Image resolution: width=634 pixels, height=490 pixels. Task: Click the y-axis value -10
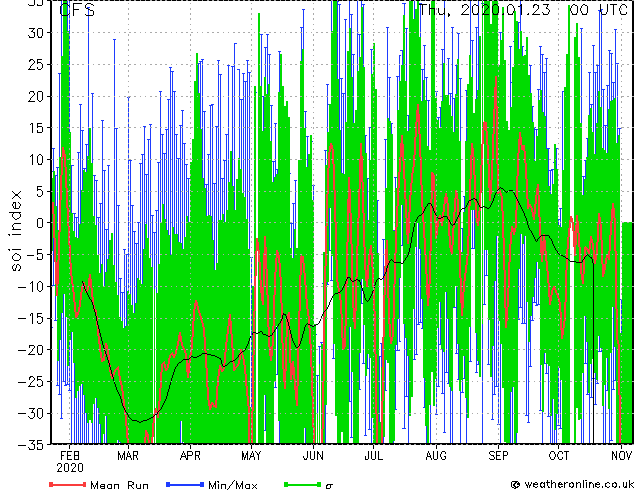[31, 286]
